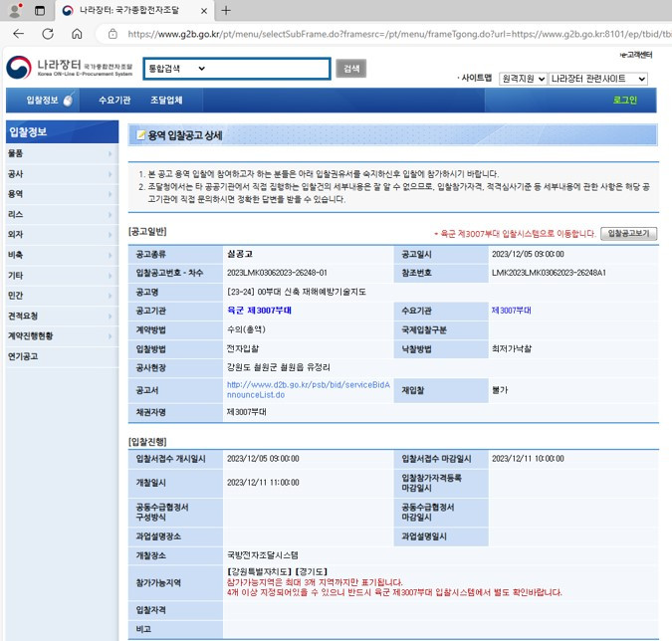Expand arrow next to 용역
Image resolution: width=672 pixels, height=641 pixels.
click(111, 194)
